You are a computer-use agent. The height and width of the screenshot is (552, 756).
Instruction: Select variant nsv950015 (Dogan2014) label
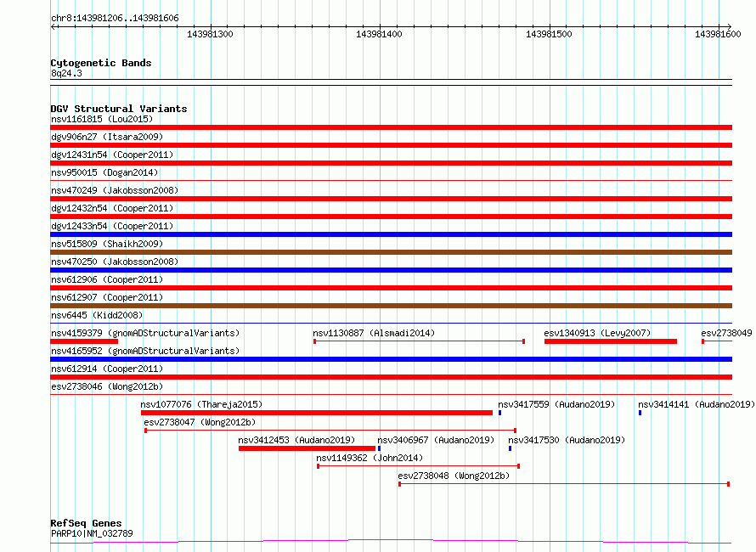pos(104,172)
